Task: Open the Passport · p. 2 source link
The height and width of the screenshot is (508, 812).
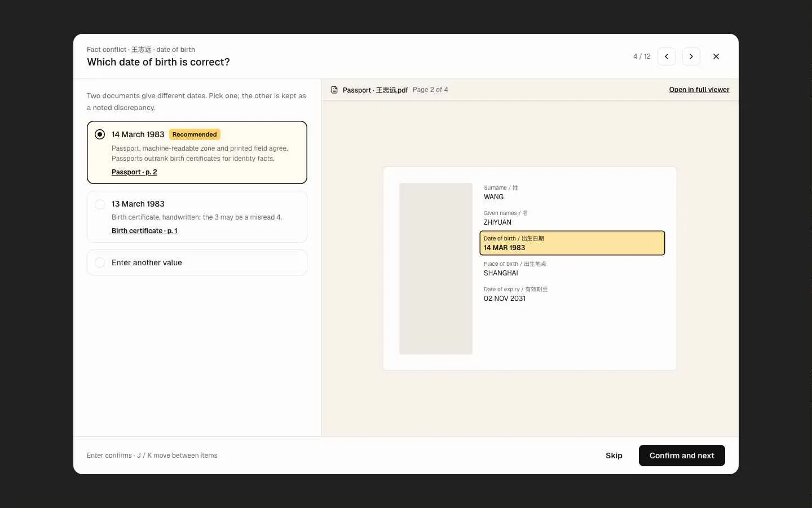Action: pyautogui.click(x=134, y=172)
